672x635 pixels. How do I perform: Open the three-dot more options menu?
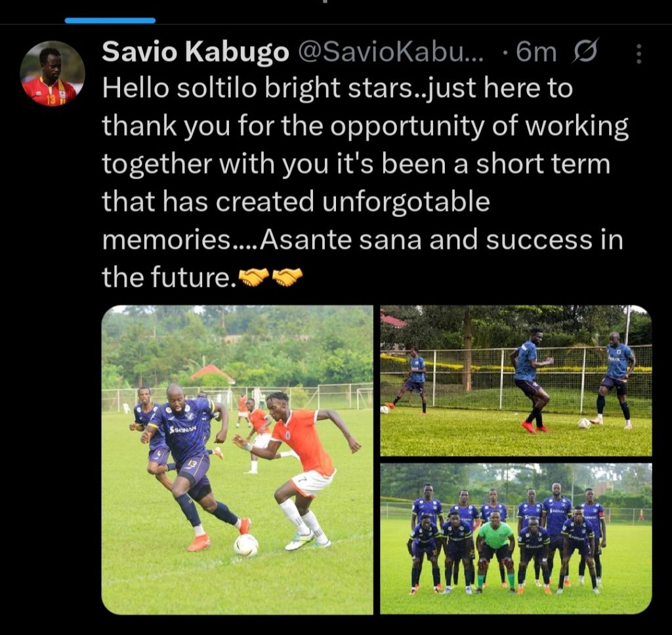pos(639,54)
